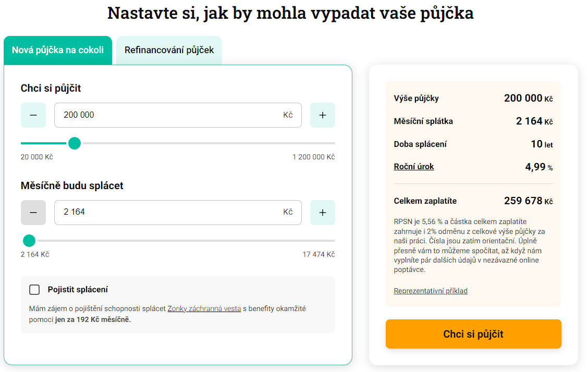Screen dimensions: 588x372
Task: Click the orange Chci si půjčit button
Action: 473,334
